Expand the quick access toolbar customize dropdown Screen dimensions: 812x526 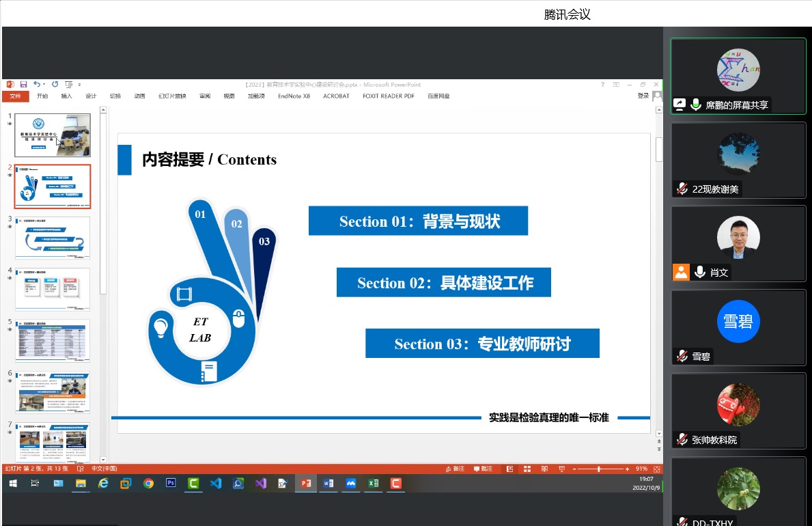79,85
